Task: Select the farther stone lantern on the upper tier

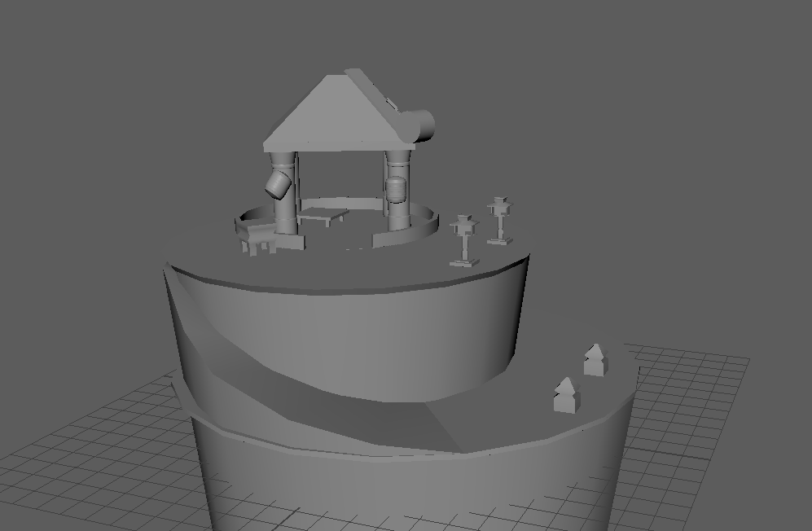Action: (x=500, y=220)
